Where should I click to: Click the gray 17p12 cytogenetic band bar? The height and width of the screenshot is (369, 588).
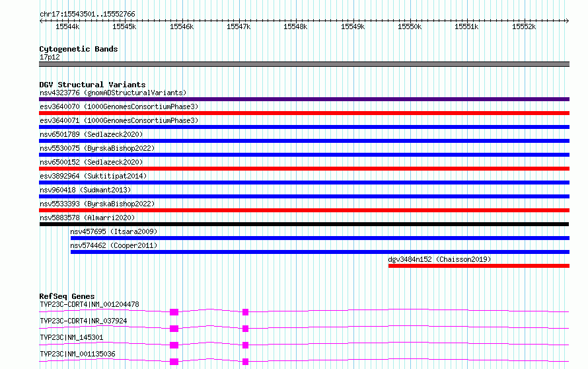pos(304,64)
